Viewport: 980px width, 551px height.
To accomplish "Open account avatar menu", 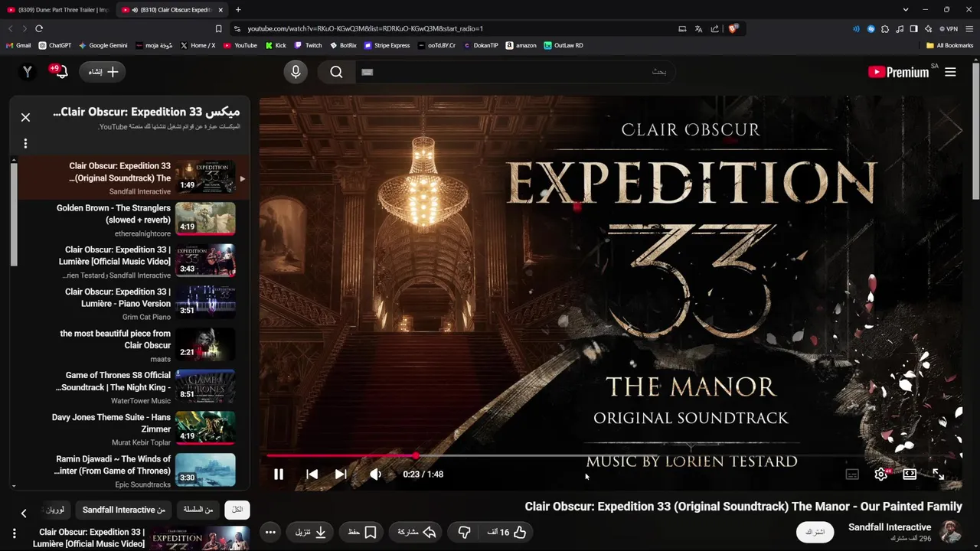I will [x=28, y=72].
